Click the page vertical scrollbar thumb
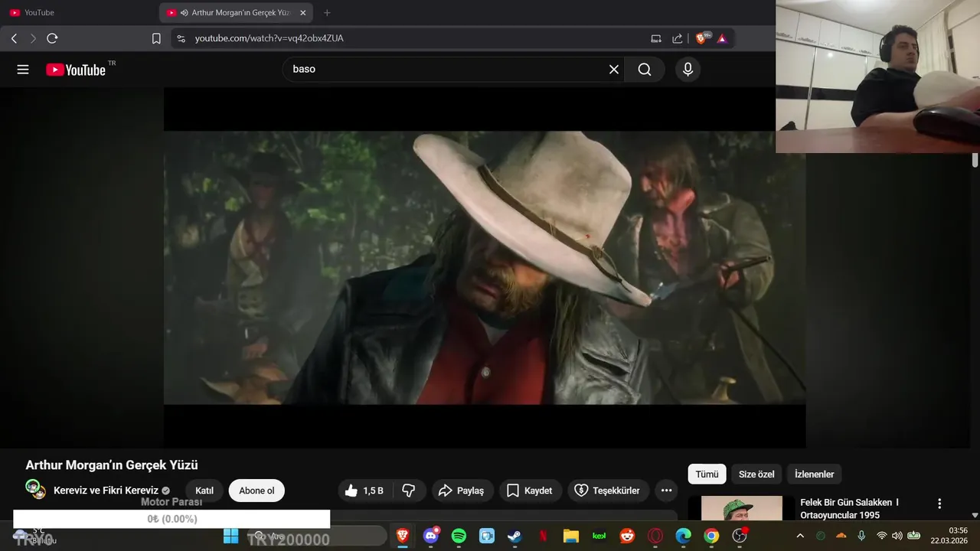This screenshot has height=551, width=980. point(975,159)
